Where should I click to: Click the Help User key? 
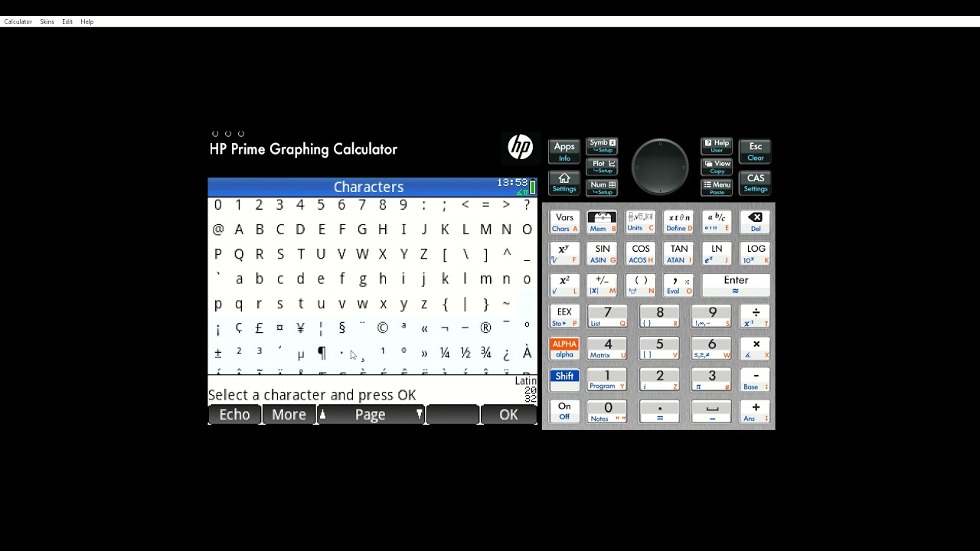click(x=717, y=145)
